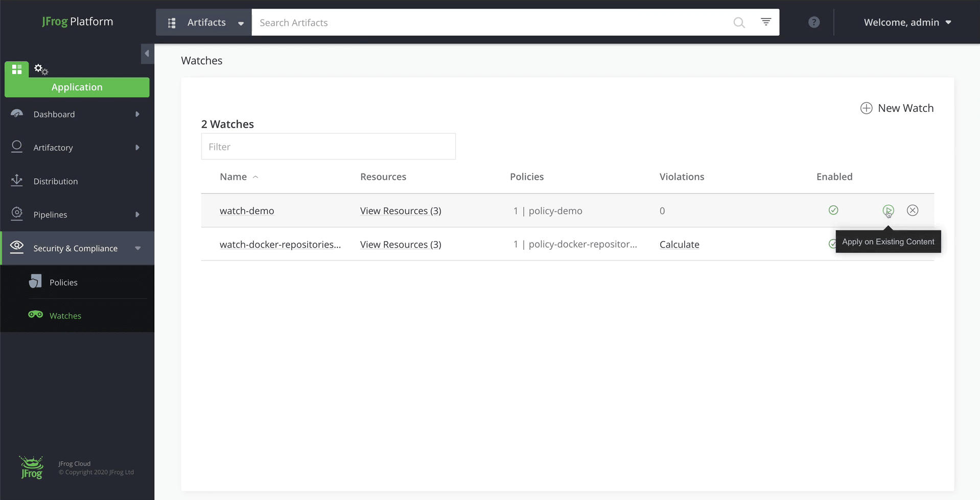
Task: Delete the watch-demo watch
Action: tap(913, 210)
